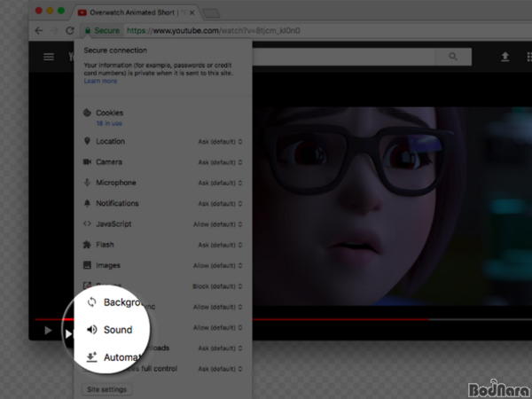
Task: Click the YouTube search input field
Action: [344, 57]
